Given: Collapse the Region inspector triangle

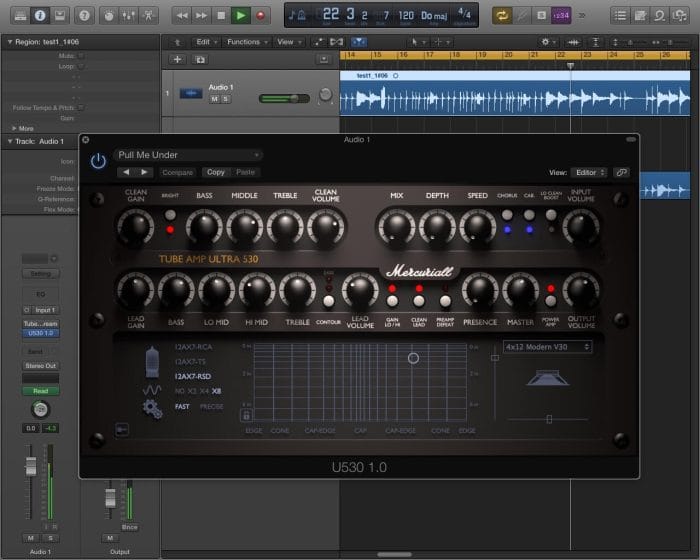Looking at the screenshot, I should click(x=9, y=42).
